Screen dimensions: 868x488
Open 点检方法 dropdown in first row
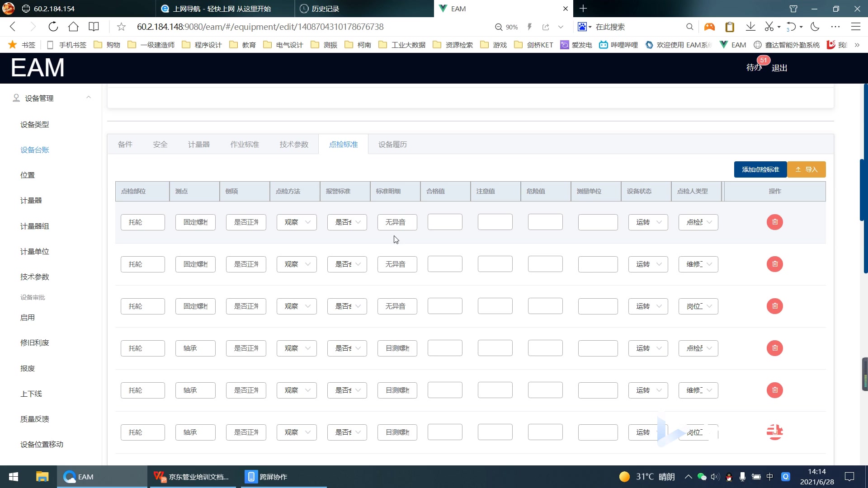point(297,222)
